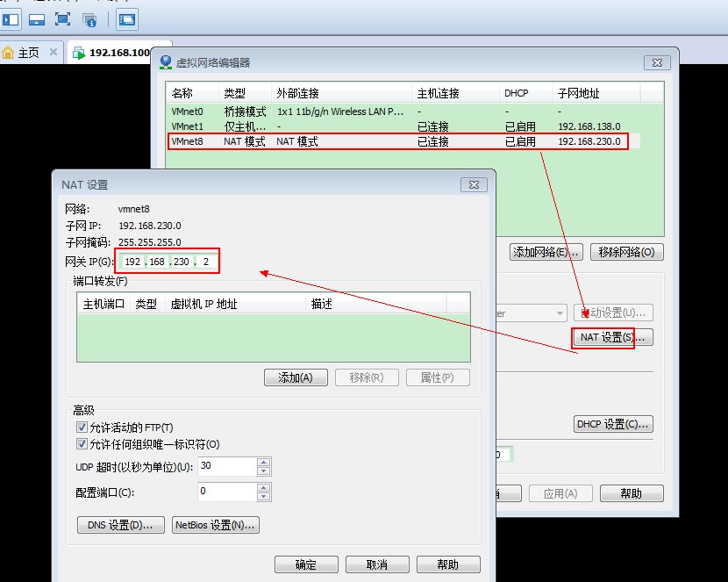The height and width of the screenshot is (582, 728).
Task: Click the 移除(R) button
Action: pyautogui.click(x=367, y=377)
